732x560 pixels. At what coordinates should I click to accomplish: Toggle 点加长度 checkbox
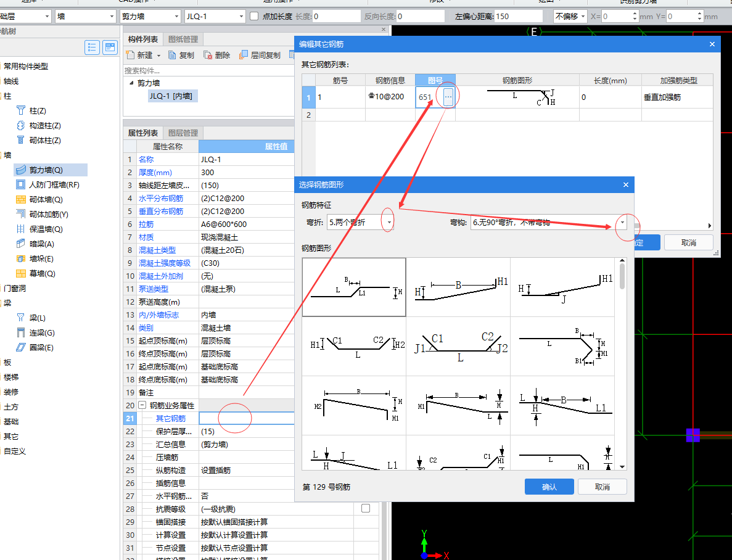pyautogui.click(x=254, y=17)
